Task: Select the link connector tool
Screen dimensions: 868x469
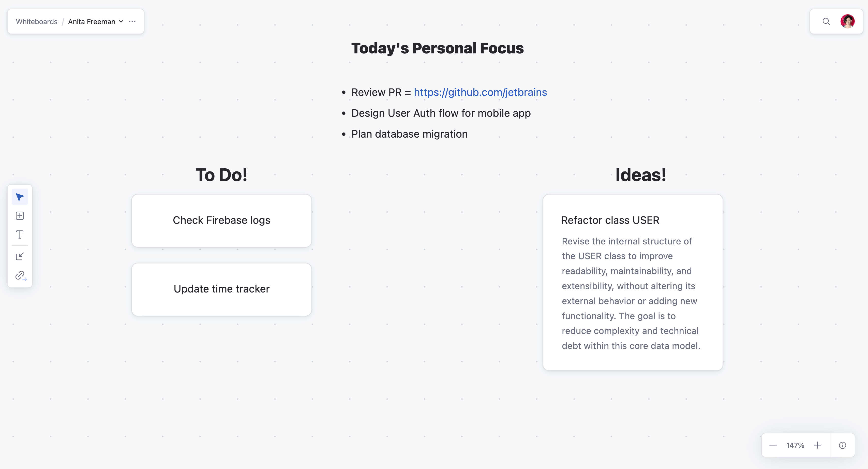Action: pos(21,275)
